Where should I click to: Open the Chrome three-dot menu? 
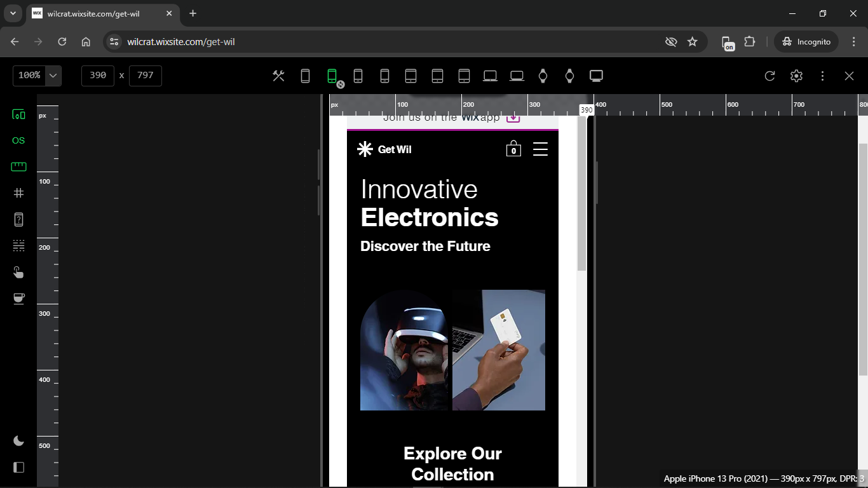[x=854, y=42]
